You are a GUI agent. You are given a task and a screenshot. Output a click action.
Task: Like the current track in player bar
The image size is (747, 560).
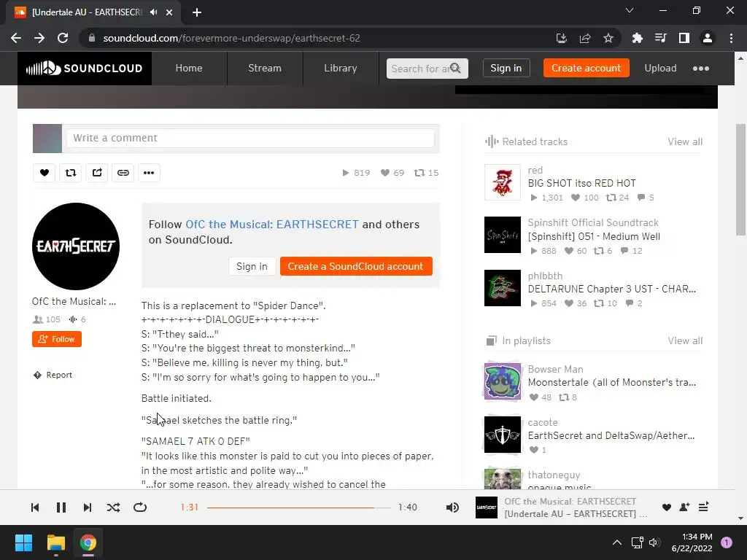coord(667,507)
